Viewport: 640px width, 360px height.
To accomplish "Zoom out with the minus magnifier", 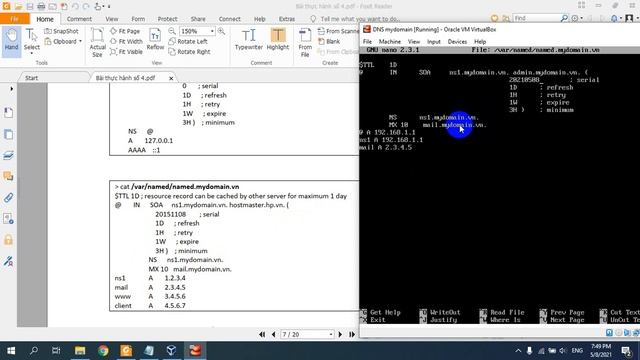I will 172,31.
